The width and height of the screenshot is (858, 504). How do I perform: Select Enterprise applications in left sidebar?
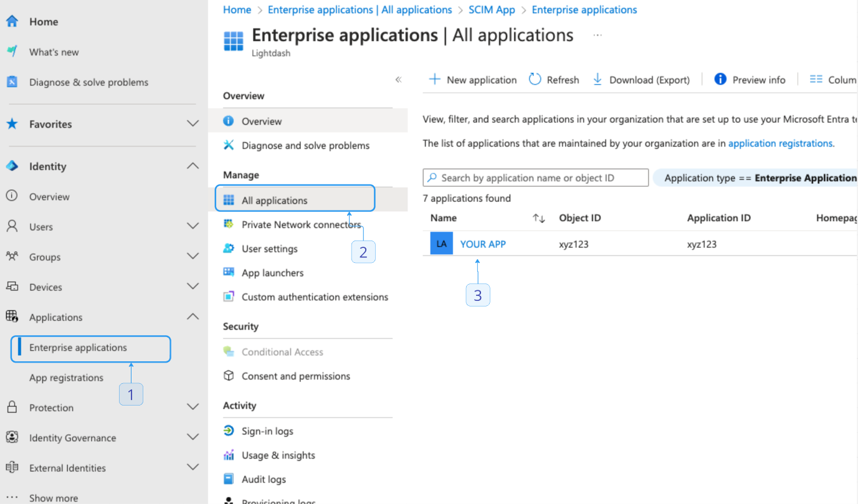(x=78, y=348)
